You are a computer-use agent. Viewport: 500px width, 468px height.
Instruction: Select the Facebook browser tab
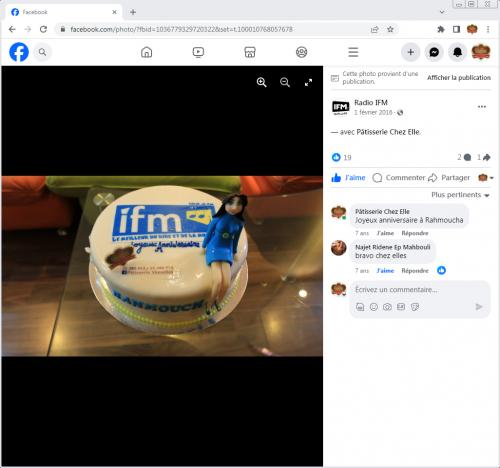[63, 12]
